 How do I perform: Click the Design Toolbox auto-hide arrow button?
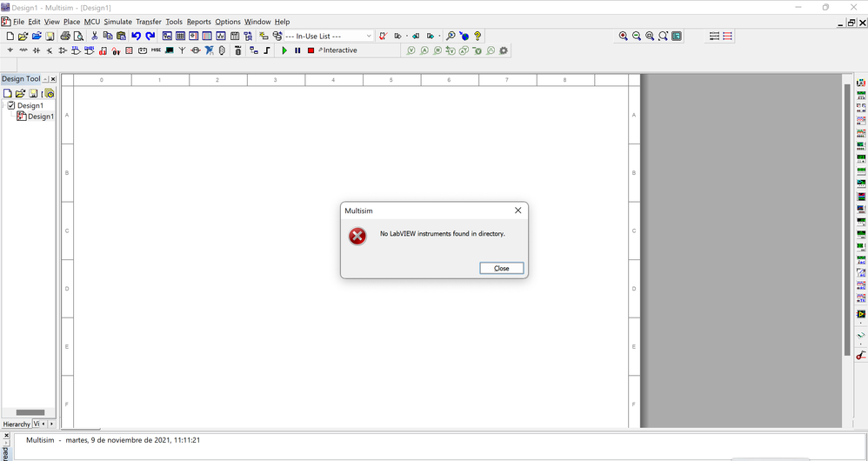click(x=45, y=79)
